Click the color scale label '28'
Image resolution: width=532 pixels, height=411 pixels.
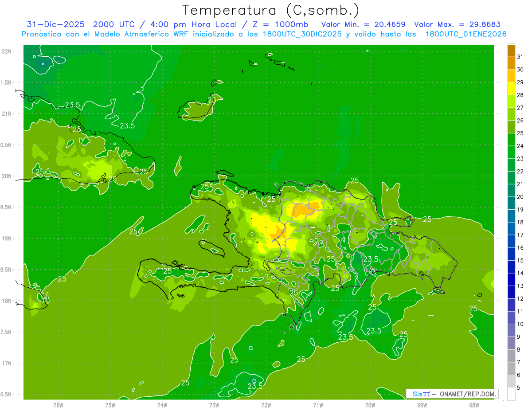[x=520, y=95]
